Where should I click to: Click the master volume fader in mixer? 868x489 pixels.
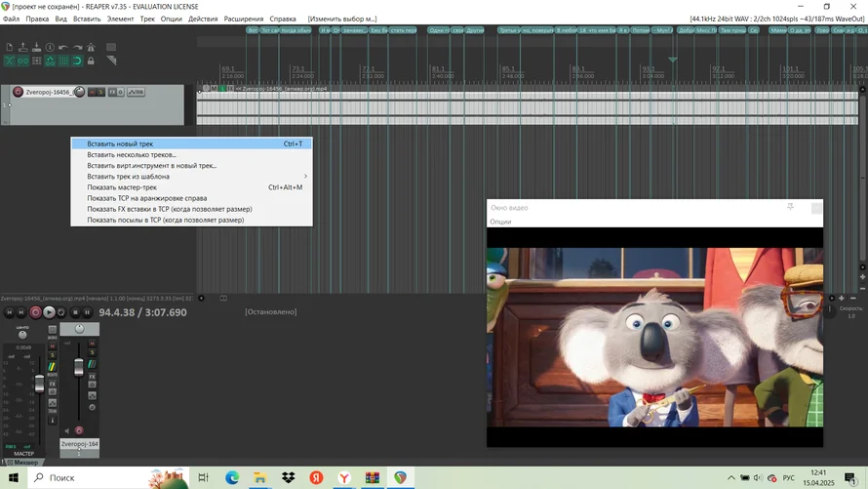[39, 384]
